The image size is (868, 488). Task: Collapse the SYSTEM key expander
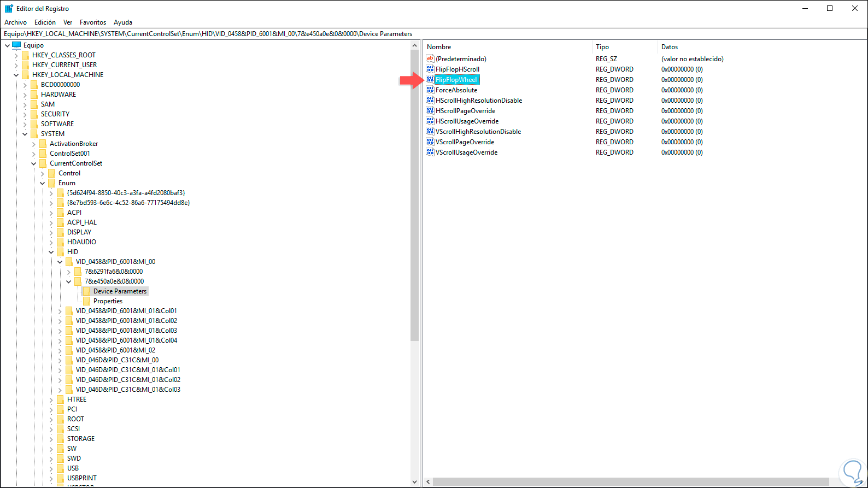[x=25, y=134]
